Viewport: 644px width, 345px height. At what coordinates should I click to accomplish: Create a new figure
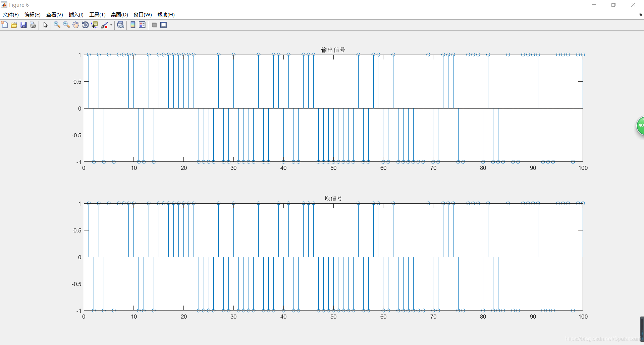tap(5, 25)
